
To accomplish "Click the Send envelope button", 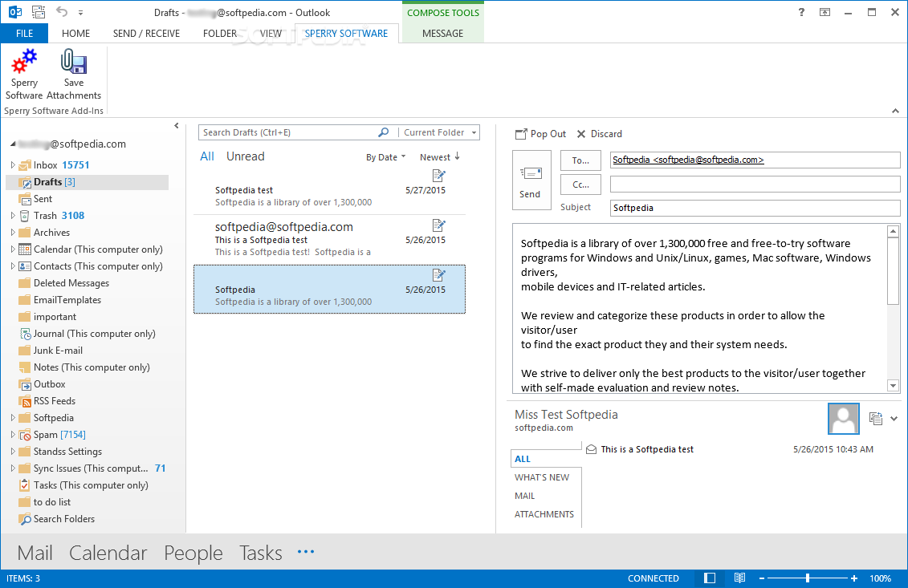I will pos(531,180).
